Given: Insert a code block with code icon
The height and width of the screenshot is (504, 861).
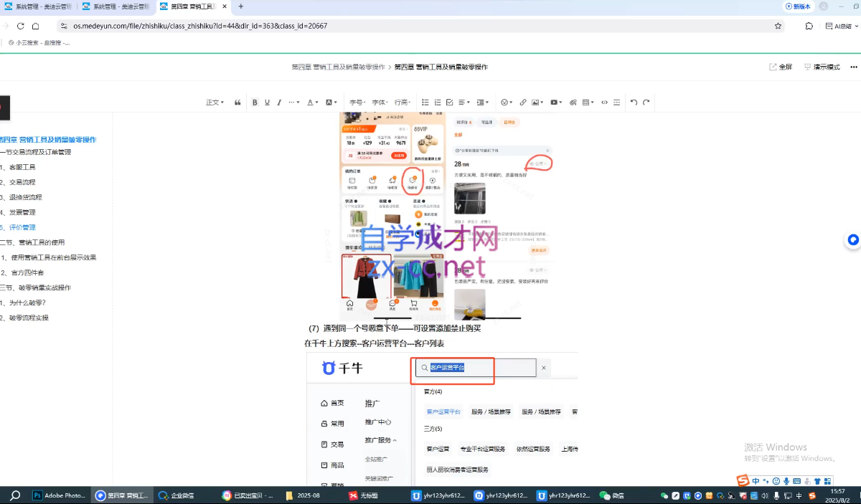Looking at the screenshot, I should click(x=604, y=103).
